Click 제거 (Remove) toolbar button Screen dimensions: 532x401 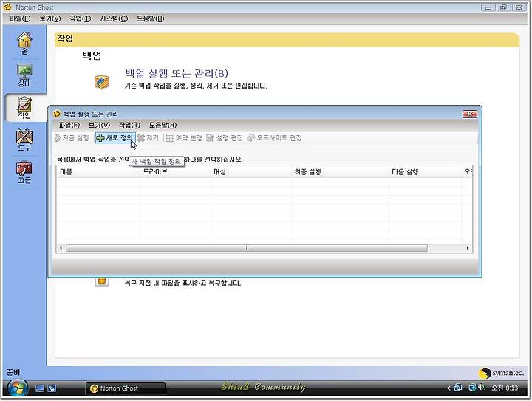click(148, 137)
